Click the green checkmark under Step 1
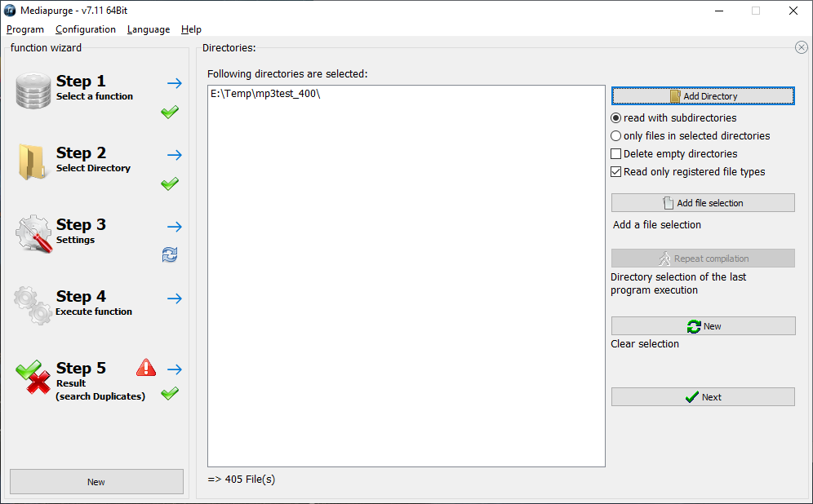 coord(170,112)
